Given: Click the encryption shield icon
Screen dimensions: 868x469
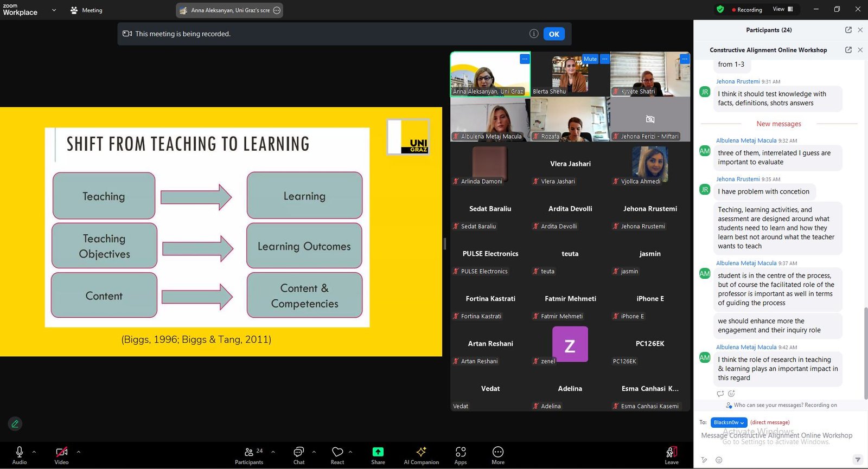Looking at the screenshot, I should click(x=720, y=9).
